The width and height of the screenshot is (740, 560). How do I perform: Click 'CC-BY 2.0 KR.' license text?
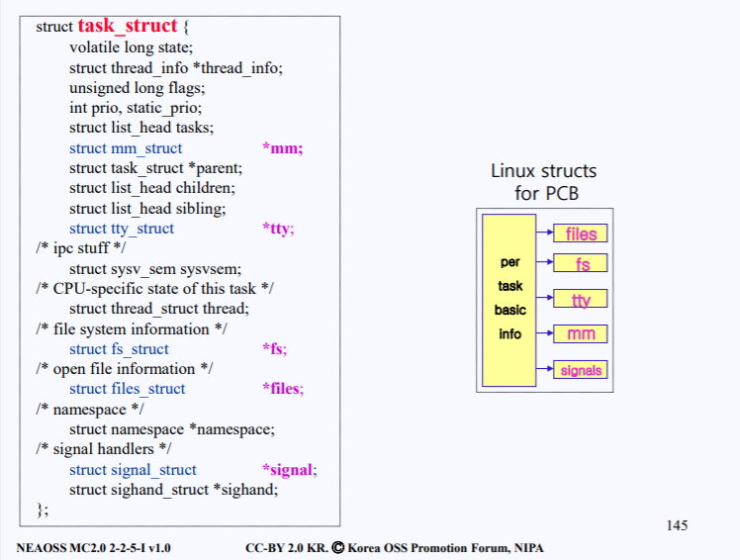point(287,548)
